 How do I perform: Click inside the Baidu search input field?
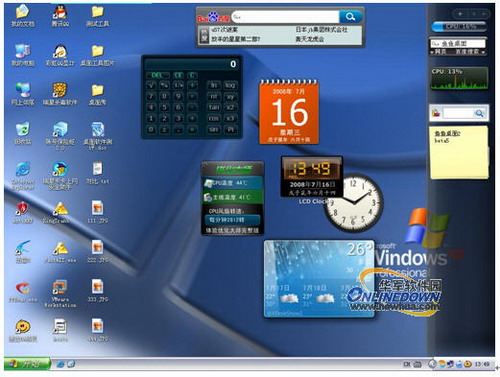click(x=285, y=16)
